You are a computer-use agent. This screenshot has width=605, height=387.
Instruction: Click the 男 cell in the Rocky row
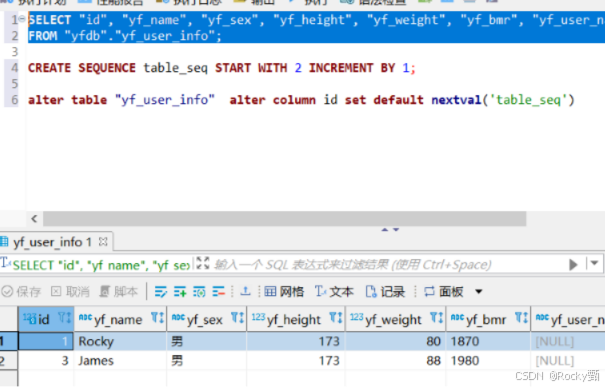tap(207, 341)
